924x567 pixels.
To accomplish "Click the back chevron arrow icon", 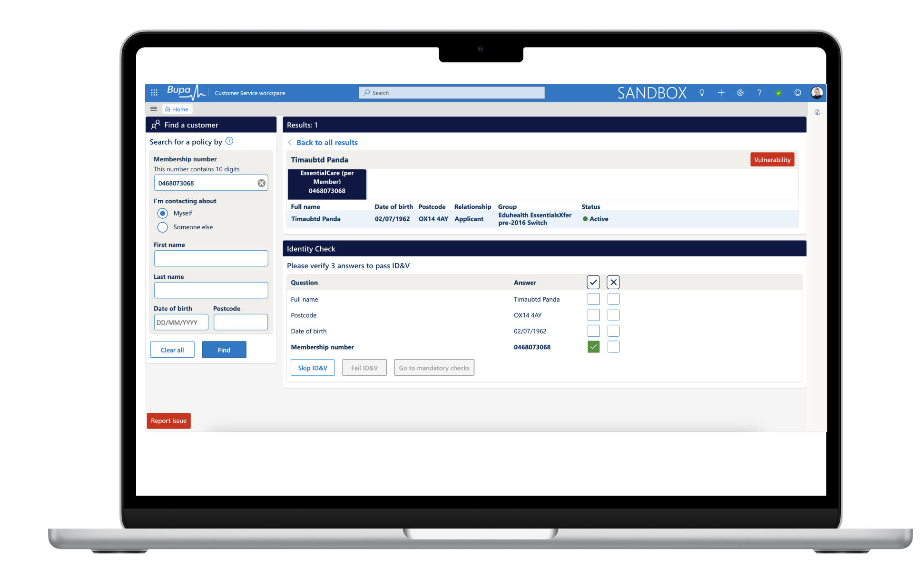I will 290,142.
